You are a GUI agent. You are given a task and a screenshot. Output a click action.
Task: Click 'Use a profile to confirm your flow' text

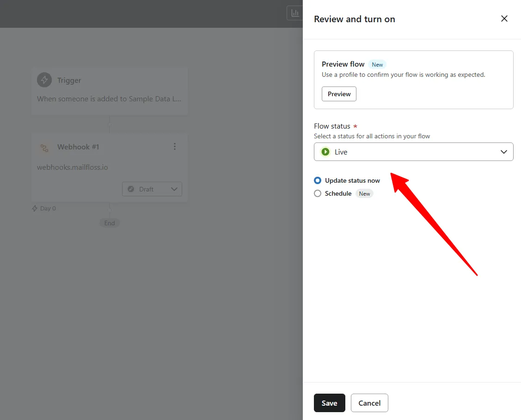pyautogui.click(x=404, y=75)
